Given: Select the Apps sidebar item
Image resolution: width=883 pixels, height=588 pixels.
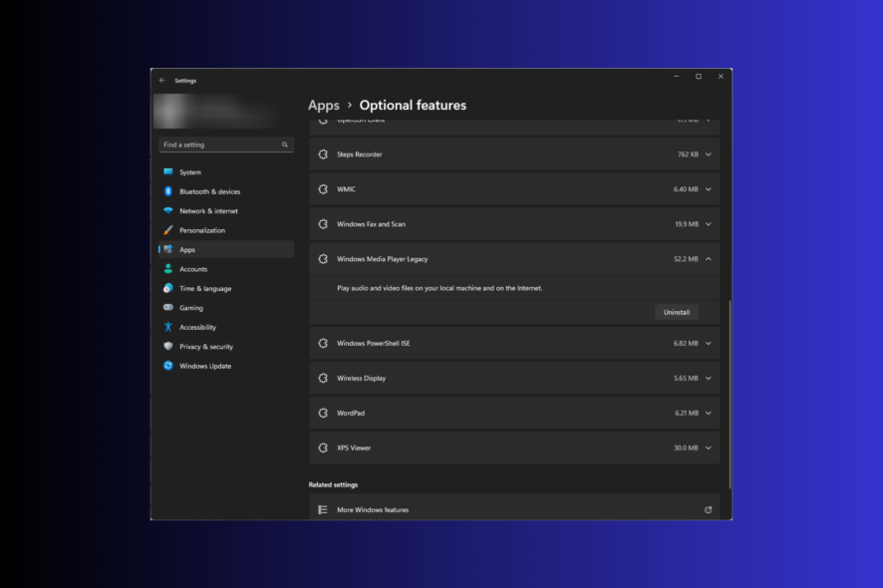Looking at the screenshot, I should (x=226, y=249).
